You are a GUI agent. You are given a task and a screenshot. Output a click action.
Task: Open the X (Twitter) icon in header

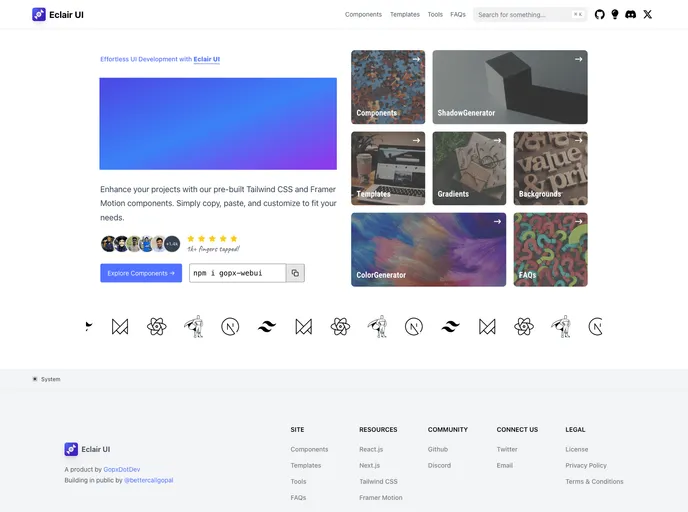647,14
